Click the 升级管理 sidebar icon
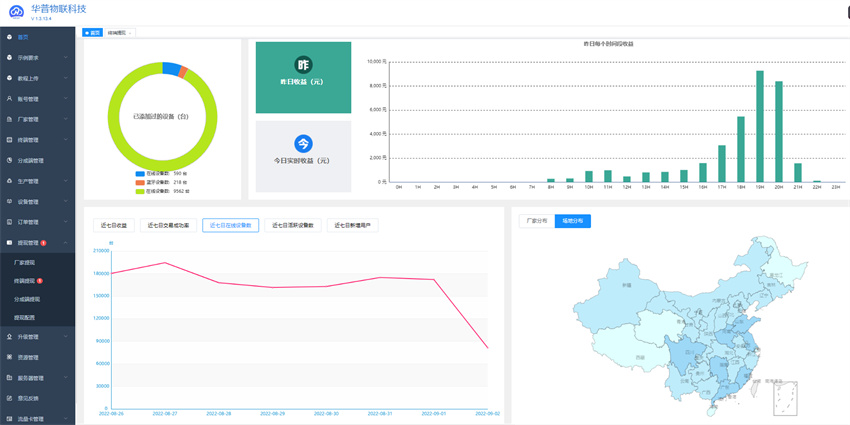This screenshot has height=425, width=850. [10, 337]
